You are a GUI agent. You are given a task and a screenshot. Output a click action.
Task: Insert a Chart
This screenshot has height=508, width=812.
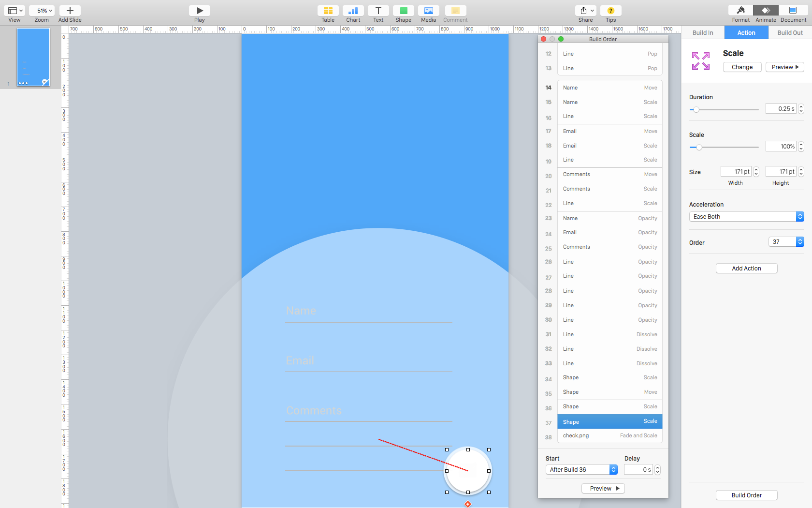pyautogui.click(x=353, y=11)
